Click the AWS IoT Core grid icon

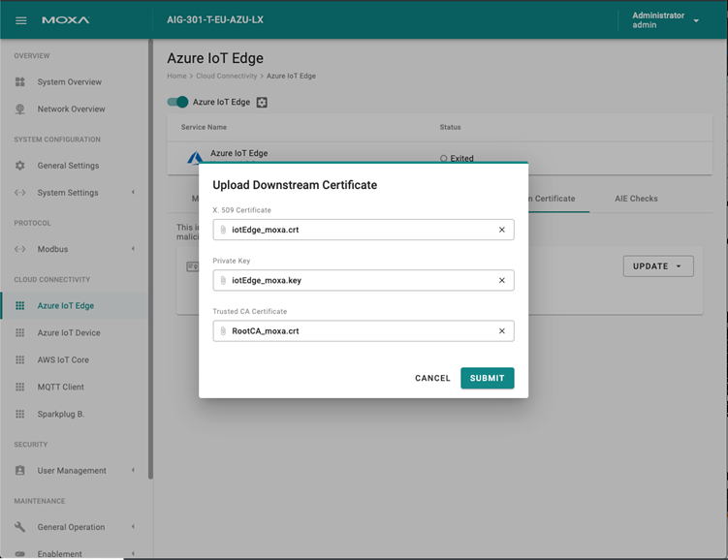pos(20,359)
